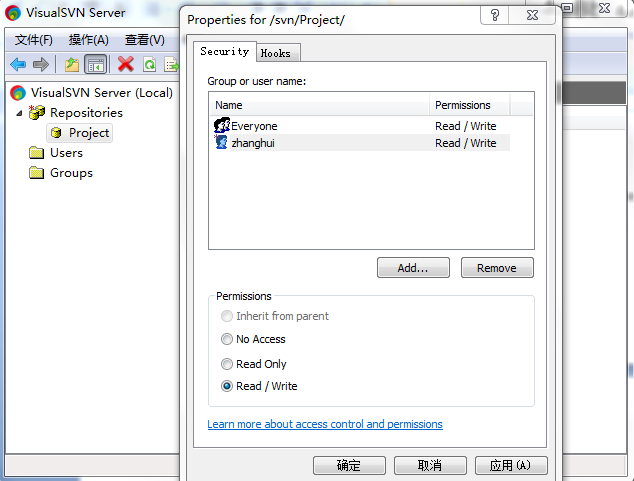The height and width of the screenshot is (481, 634).
Task: Click the 确定 (OK) button
Action: click(x=349, y=465)
